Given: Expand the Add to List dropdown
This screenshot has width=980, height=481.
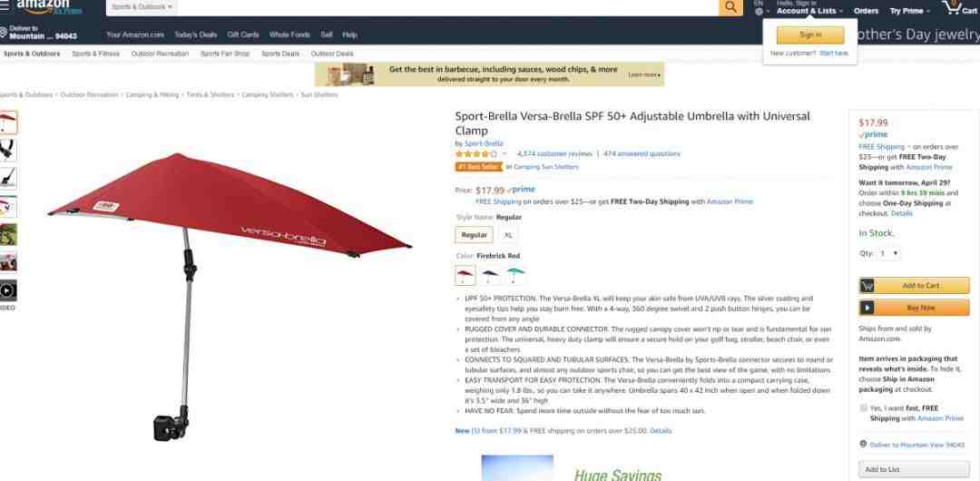Looking at the screenshot, I should (915, 470).
